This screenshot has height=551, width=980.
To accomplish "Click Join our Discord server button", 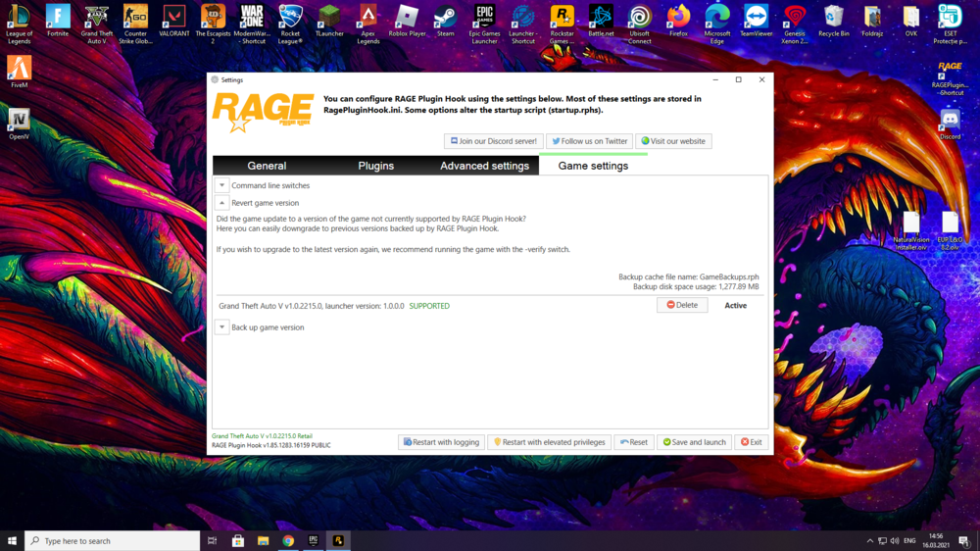I will [x=494, y=141].
